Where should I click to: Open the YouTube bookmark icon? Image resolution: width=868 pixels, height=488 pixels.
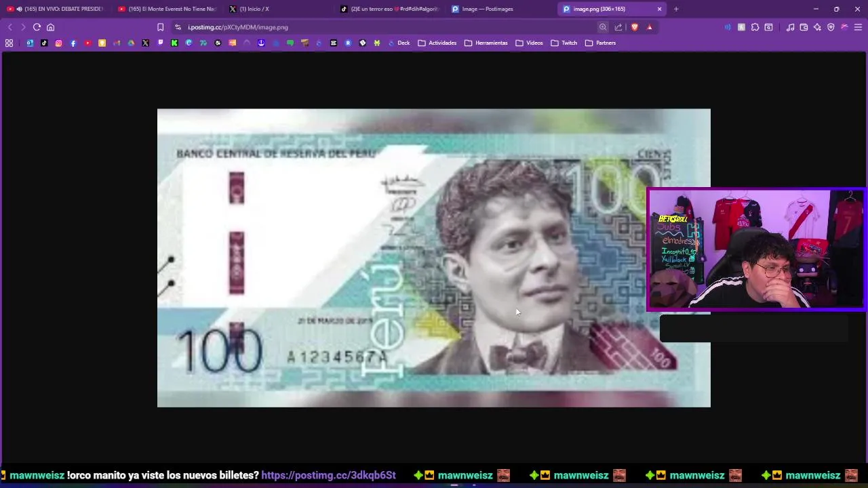(87, 43)
